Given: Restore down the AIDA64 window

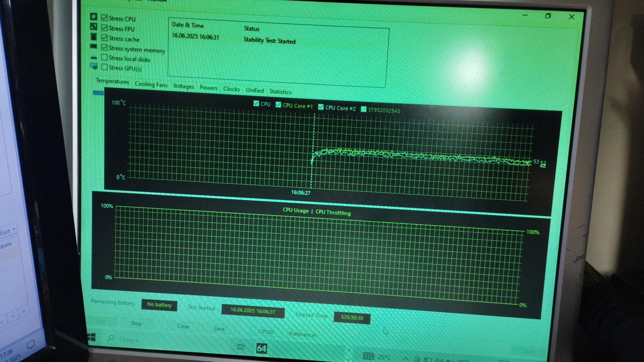Looking at the screenshot, I should coord(548,16).
